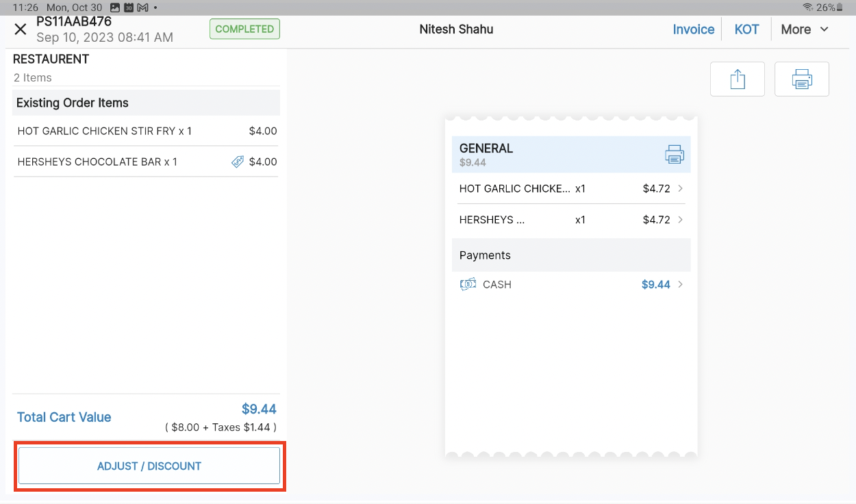Print the GENERAL section via printer icon

(x=674, y=154)
